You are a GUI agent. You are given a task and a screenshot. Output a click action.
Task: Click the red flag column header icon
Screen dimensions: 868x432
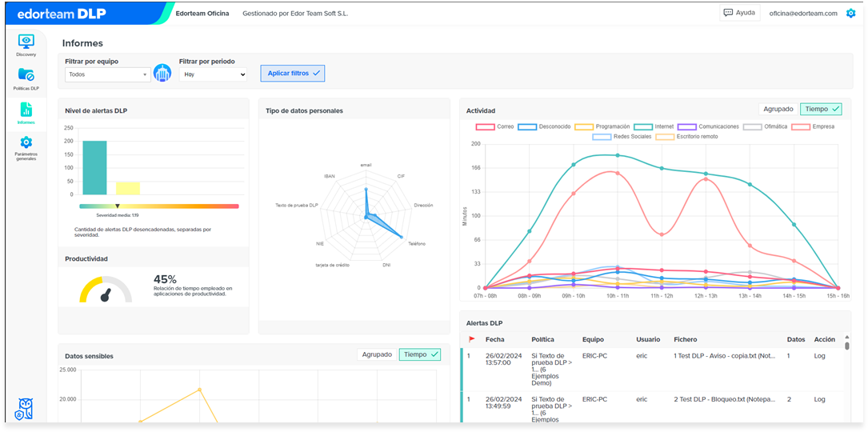pos(472,339)
